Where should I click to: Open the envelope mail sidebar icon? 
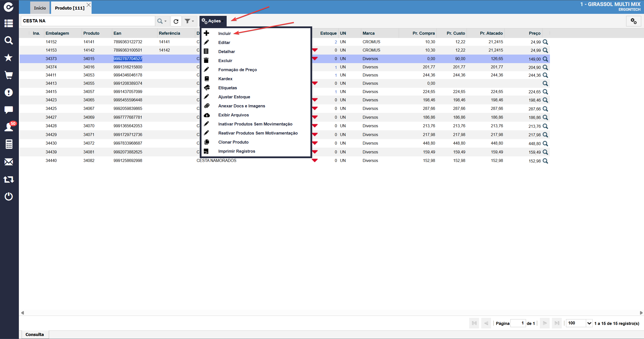pos(9,162)
